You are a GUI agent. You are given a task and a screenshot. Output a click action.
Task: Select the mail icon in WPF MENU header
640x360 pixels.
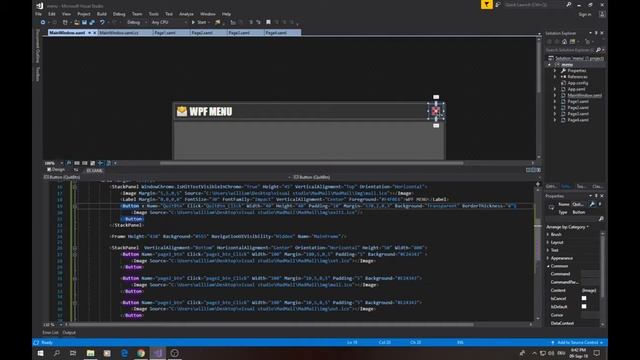click(x=182, y=111)
